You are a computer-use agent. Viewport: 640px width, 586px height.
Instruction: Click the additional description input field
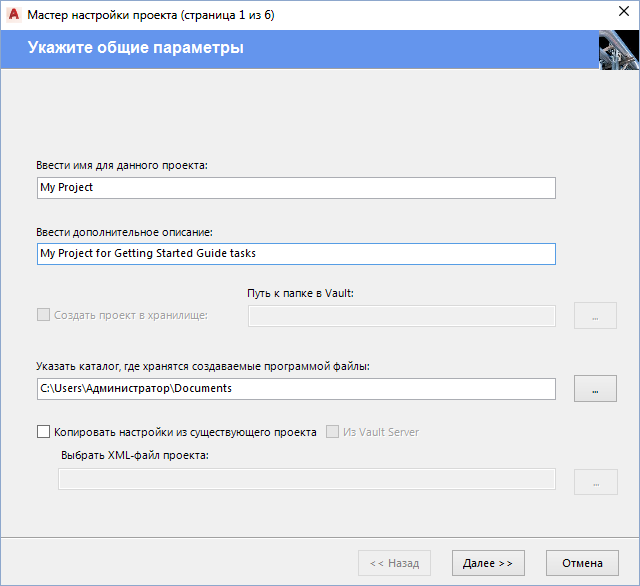coord(295,254)
